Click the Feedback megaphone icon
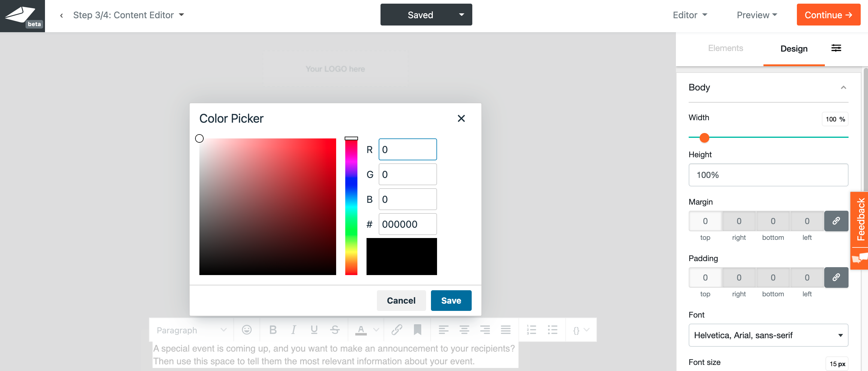The width and height of the screenshot is (868, 371). [859, 258]
